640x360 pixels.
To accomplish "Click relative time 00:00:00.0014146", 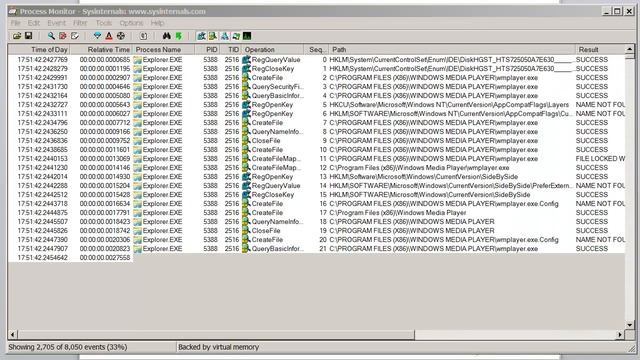I will [x=105, y=168].
